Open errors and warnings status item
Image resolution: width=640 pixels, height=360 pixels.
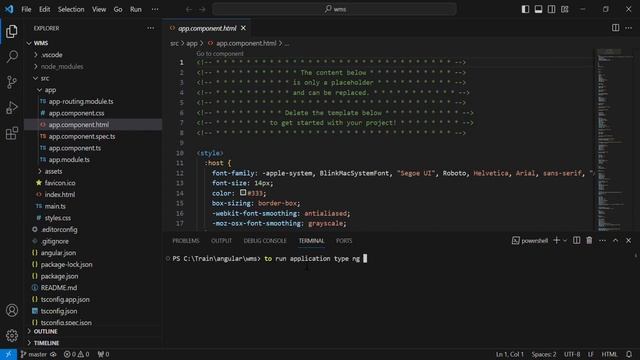(76, 354)
